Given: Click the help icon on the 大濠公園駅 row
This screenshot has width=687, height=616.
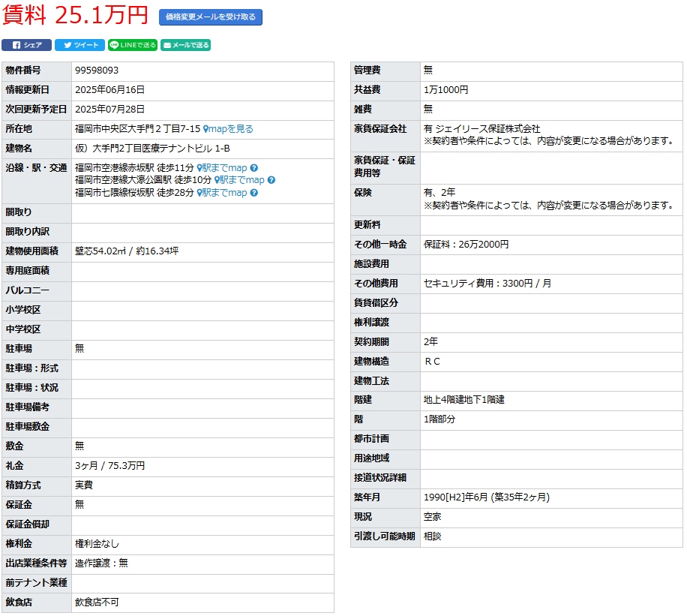Looking at the screenshot, I should (x=271, y=180).
